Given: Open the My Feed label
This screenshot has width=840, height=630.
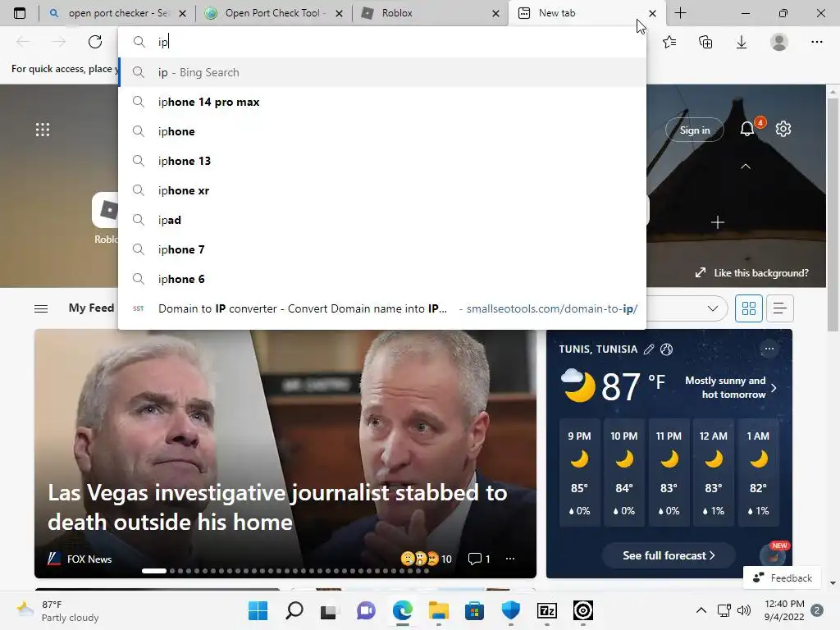Looking at the screenshot, I should (x=91, y=308).
